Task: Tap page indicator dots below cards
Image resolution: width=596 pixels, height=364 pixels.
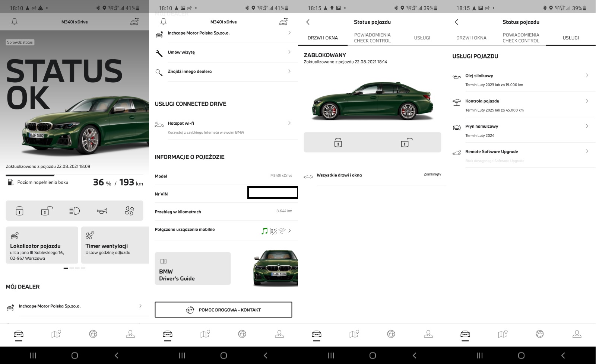Action: [x=74, y=268]
